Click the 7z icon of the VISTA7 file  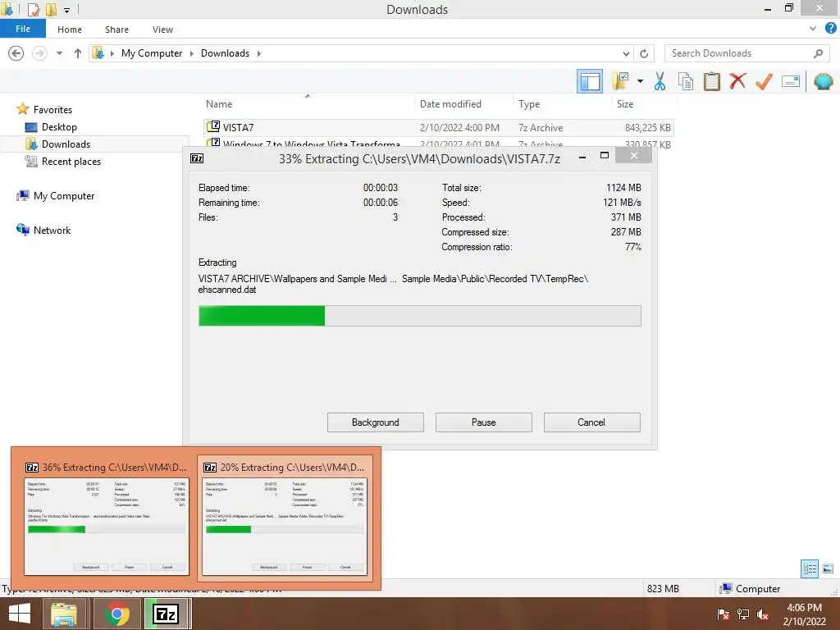point(213,127)
